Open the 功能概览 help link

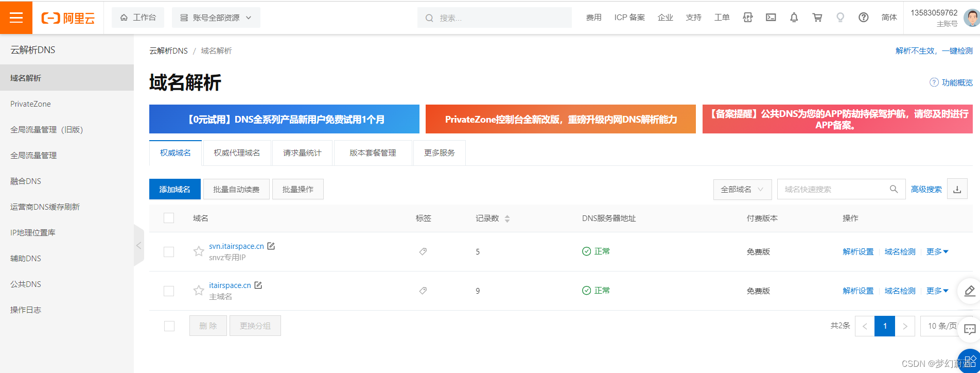click(x=951, y=82)
